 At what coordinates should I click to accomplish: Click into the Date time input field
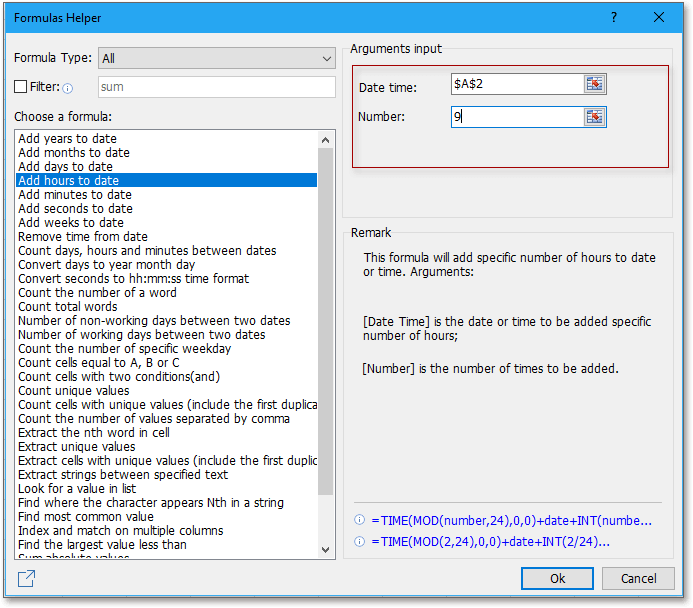(x=516, y=84)
